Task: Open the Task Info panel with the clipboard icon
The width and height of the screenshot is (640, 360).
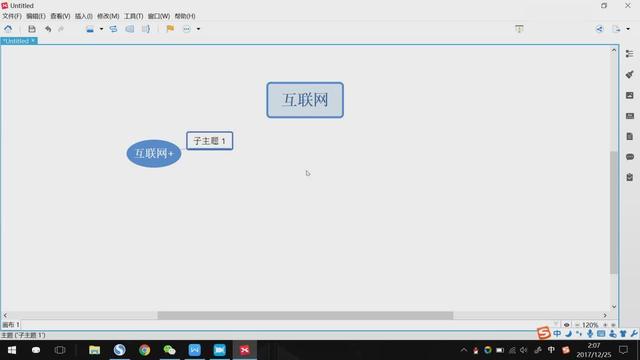Action: point(630,177)
